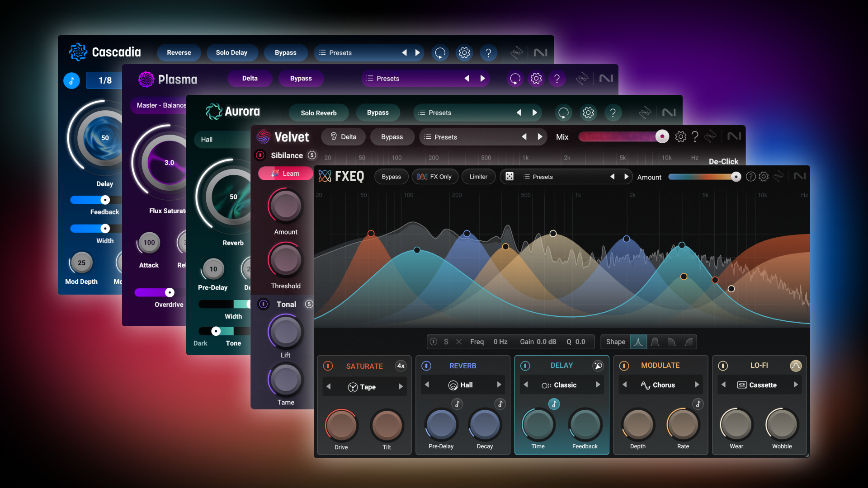Click FXEQ help question mark icon
Screen dimensions: 868x488
click(x=750, y=177)
